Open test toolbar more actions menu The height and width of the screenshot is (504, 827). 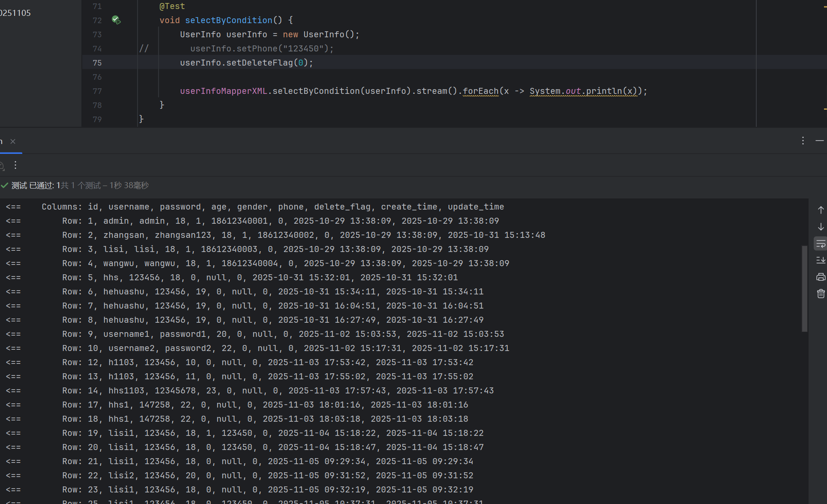pyautogui.click(x=15, y=165)
